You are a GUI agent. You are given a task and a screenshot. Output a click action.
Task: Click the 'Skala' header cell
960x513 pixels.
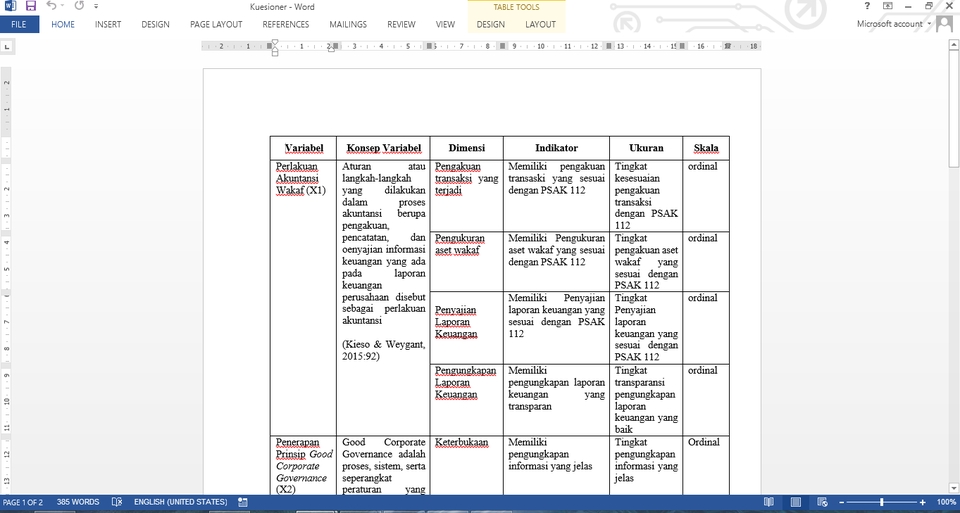pos(706,148)
